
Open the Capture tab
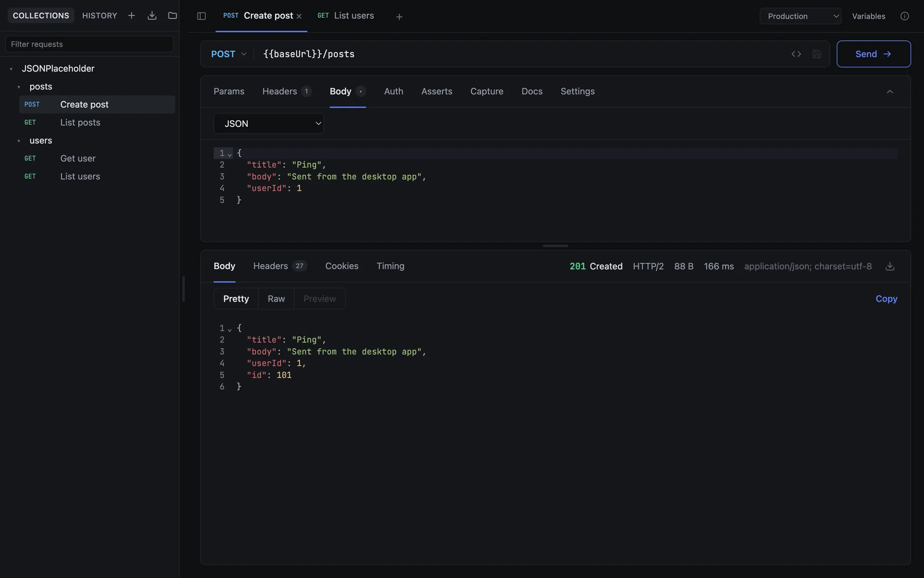[x=487, y=92]
